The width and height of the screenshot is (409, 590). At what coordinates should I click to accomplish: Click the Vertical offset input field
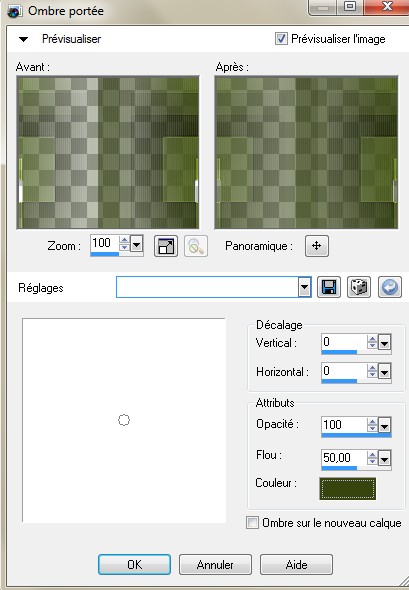tap(344, 342)
